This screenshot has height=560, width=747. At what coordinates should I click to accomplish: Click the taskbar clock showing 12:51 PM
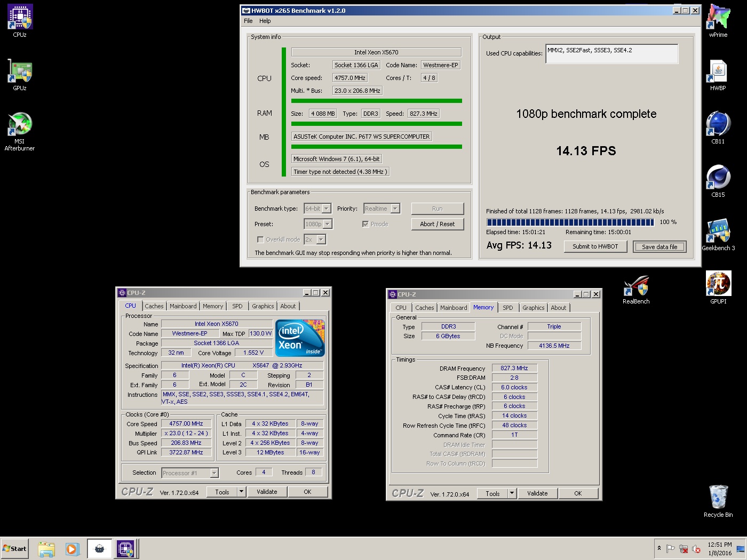coord(720,549)
